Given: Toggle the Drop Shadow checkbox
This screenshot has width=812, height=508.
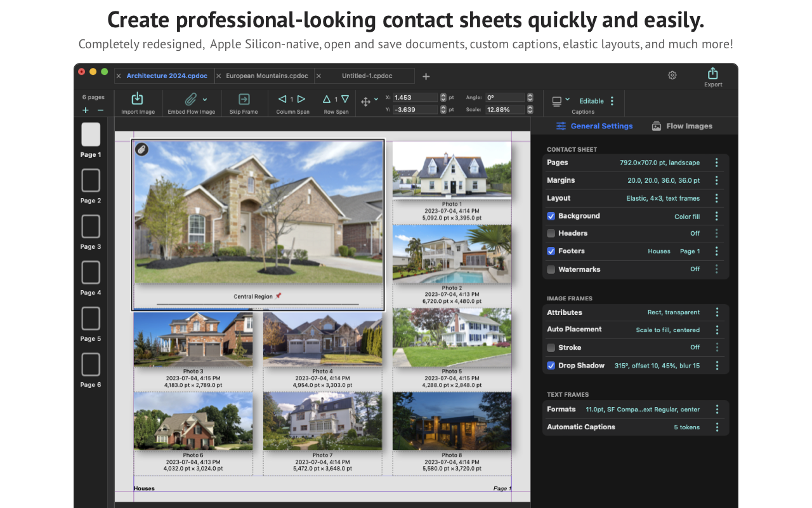Looking at the screenshot, I should 551,365.
